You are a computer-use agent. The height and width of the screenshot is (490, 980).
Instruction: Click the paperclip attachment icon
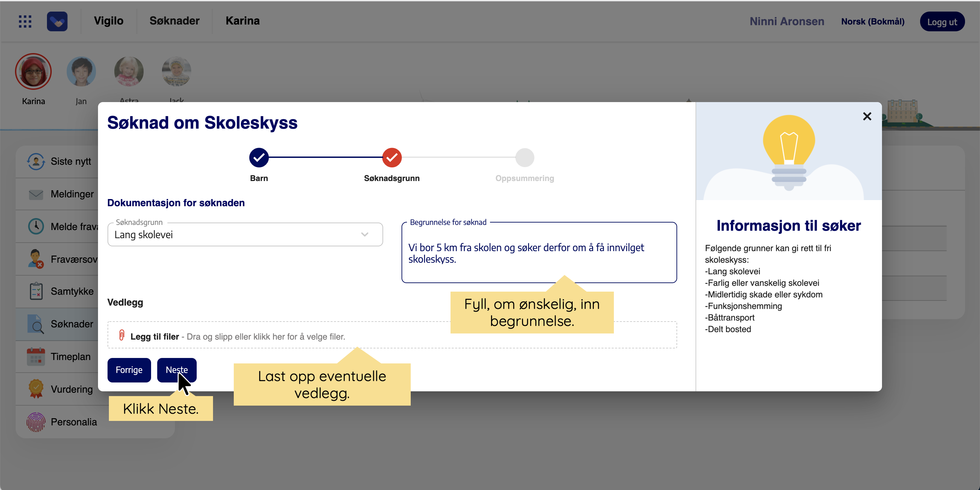point(122,335)
